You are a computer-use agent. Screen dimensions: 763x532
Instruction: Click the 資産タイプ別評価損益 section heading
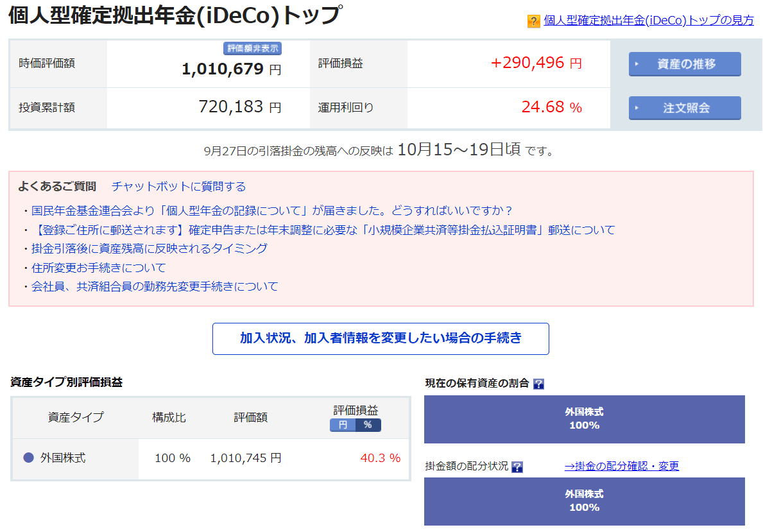tap(66, 382)
